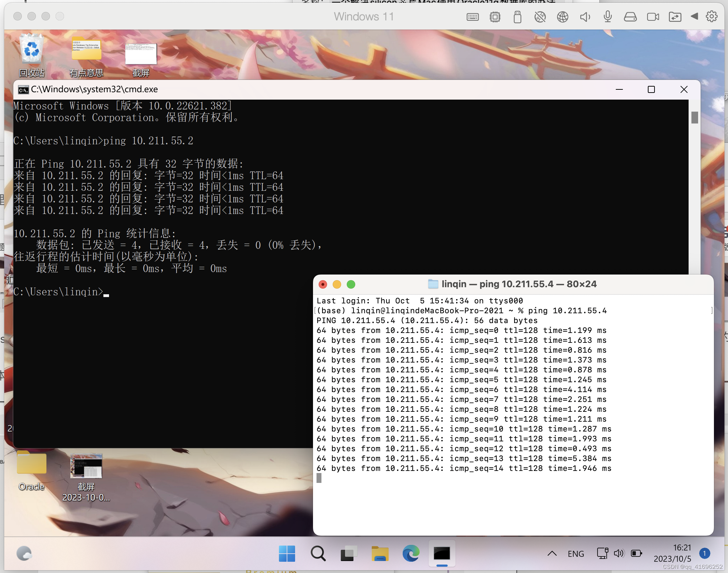
Task: Expand the hidden system tray icons chevron
Action: point(552,554)
